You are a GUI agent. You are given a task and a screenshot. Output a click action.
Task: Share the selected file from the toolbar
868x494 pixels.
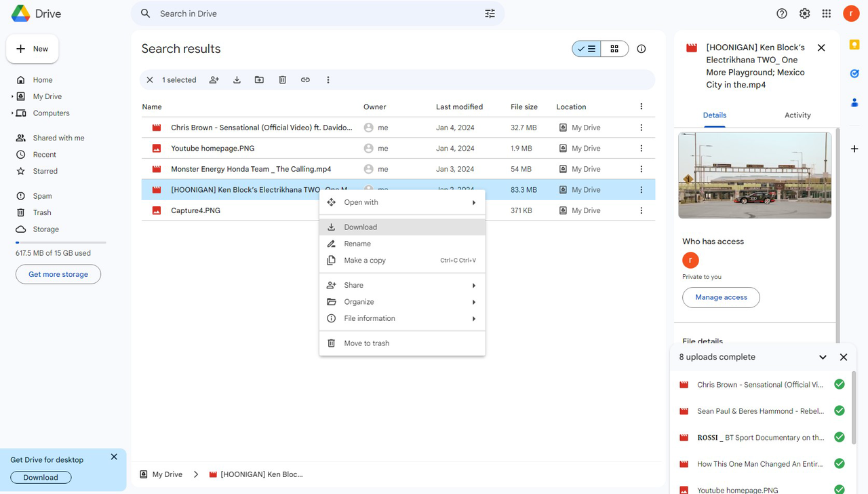214,79
